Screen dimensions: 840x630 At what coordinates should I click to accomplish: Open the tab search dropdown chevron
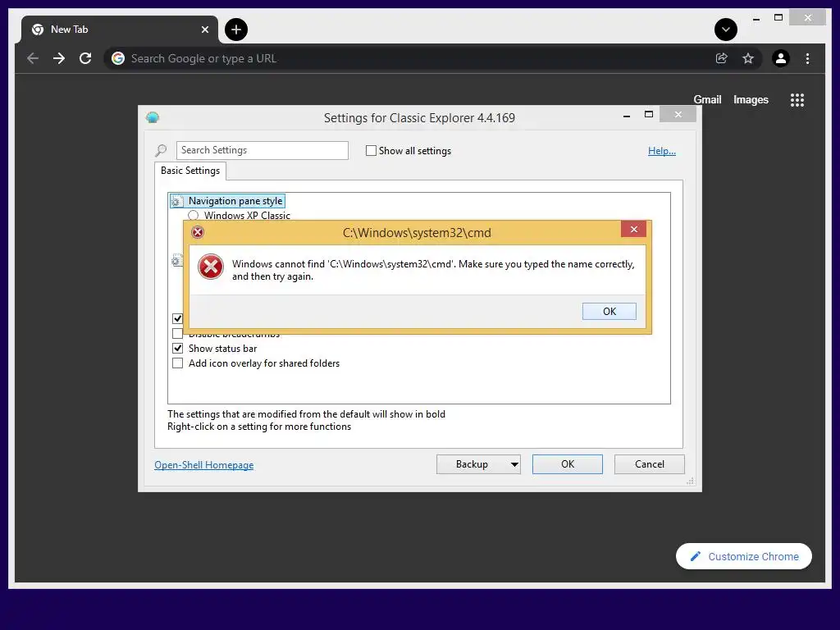coord(726,30)
